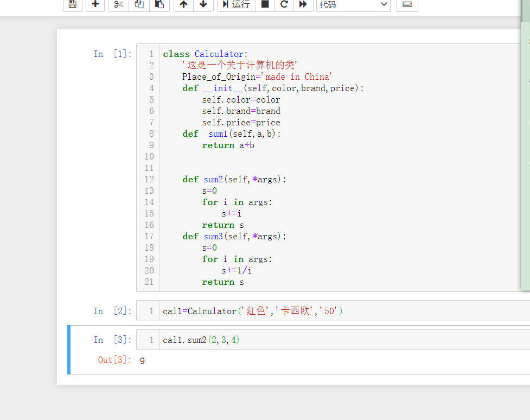Click the self.color=color line
The height and width of the screenshot is (420, 530).
point(241,100)
